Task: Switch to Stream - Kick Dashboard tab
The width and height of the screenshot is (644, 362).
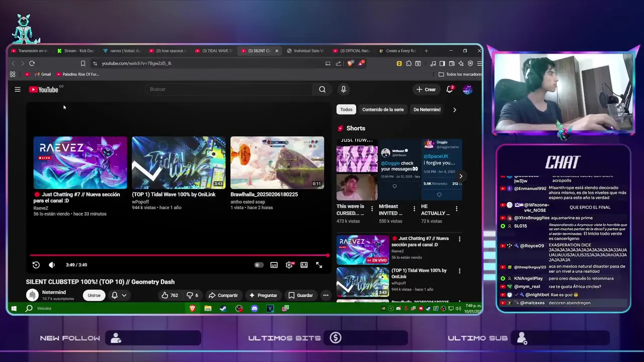Action: click(x=75, y=51)
